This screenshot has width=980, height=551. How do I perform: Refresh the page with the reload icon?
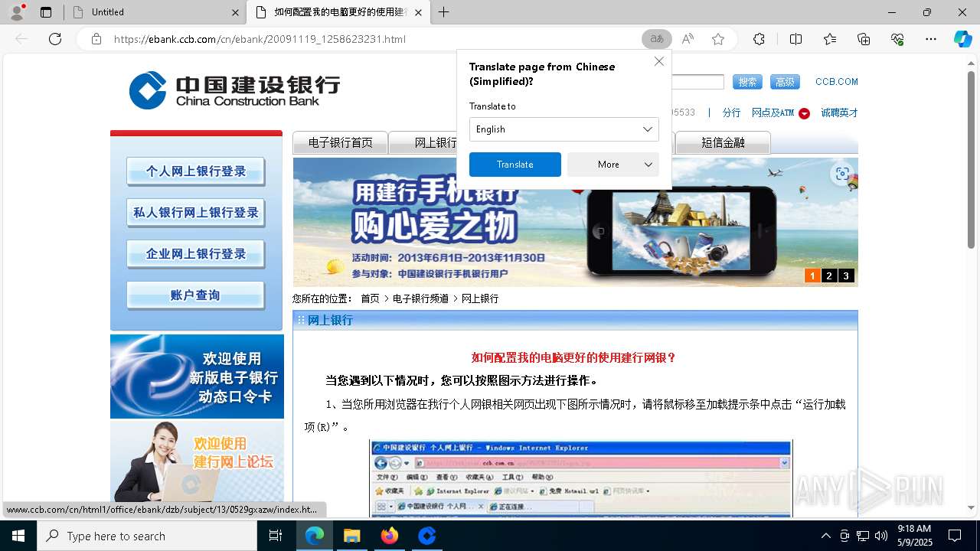click(x=55, y=39)
